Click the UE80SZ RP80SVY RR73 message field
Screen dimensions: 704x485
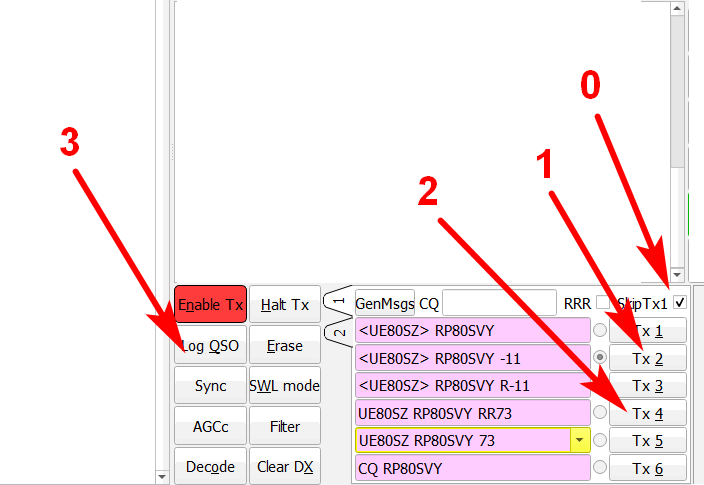[472, 412]
